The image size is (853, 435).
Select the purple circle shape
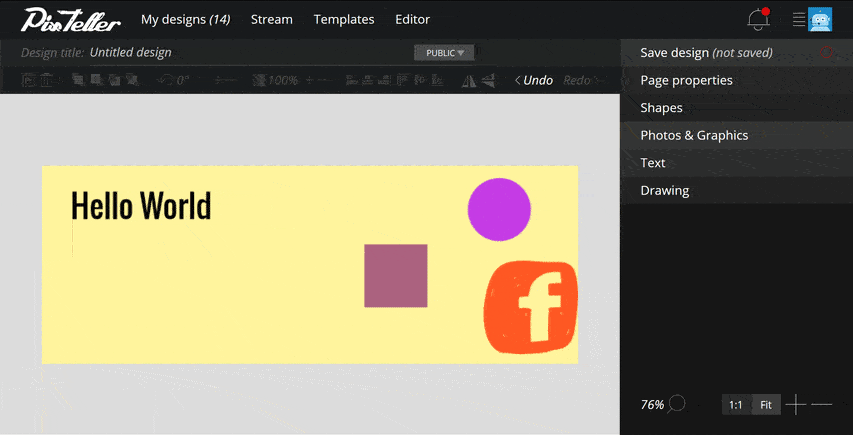click(x=499, y=209)
